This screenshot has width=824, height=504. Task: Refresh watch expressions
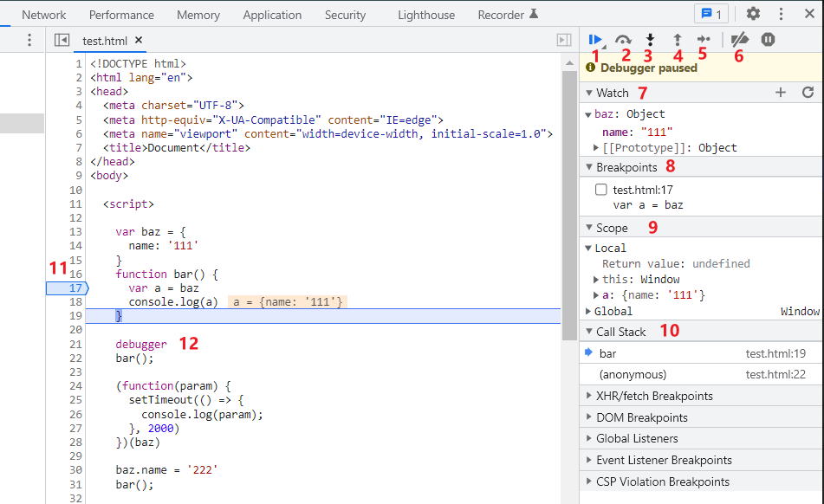808,93
